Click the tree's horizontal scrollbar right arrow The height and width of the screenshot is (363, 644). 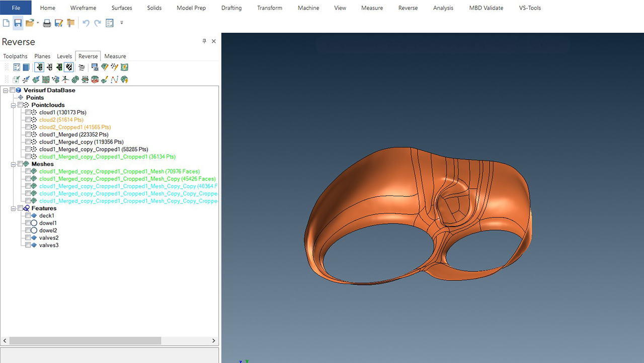[x=214, y=341]
